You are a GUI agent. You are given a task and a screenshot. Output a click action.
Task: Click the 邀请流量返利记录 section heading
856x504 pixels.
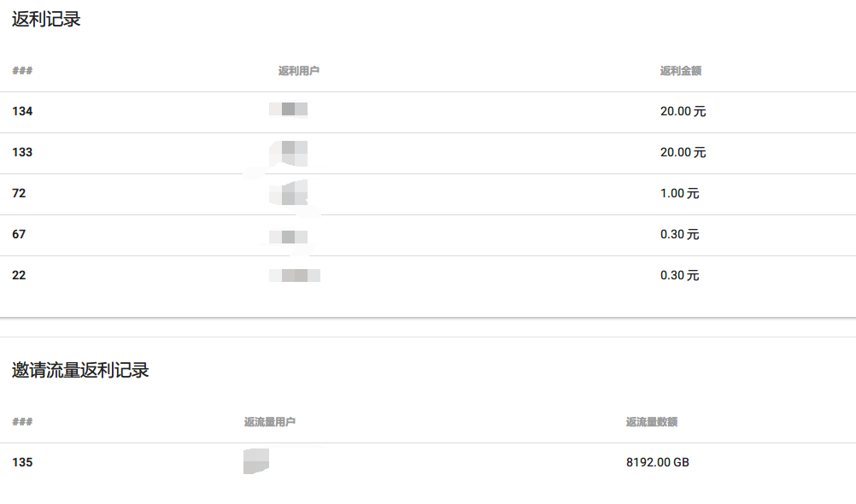click(80, 370)
